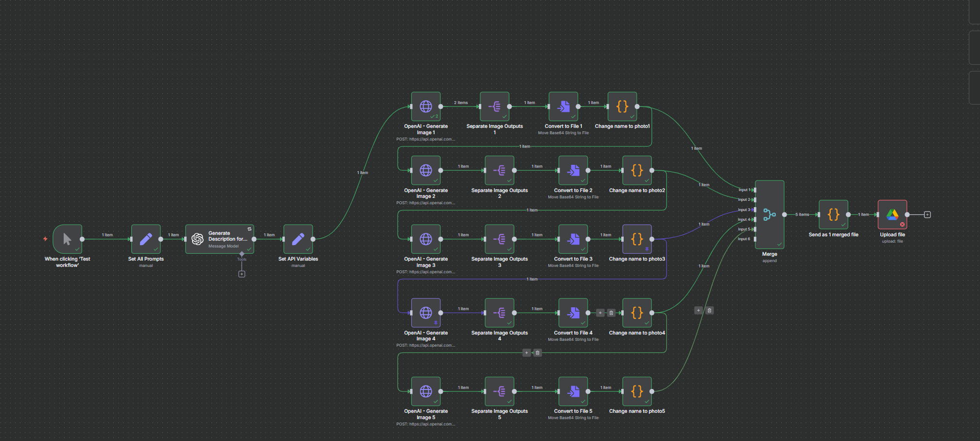980x441 pixels.
Task: Open the Merge append node
Action: 770,214
